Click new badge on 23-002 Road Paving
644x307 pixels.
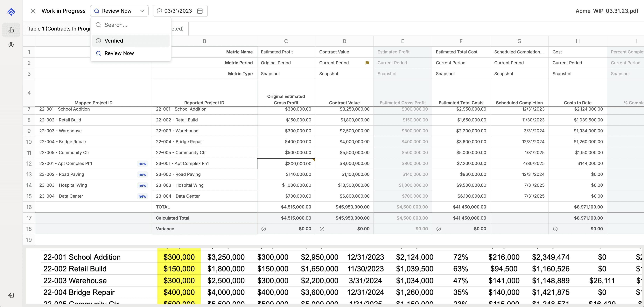coord(143,174)
